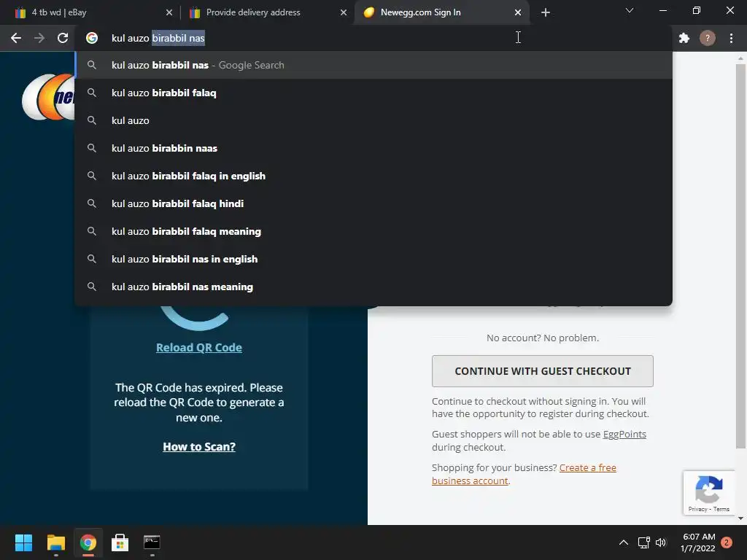Pick 'kul auzo birabbil falaq in english'
747x560 pixels.
(x=373, y=176)
